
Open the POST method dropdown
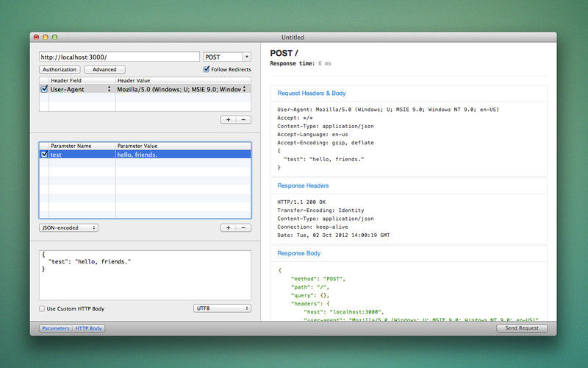pyautogui.click(x=227, y=57)
